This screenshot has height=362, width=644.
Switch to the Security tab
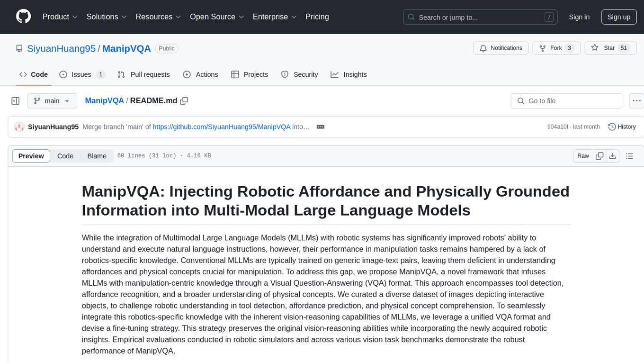pos(299,74)
